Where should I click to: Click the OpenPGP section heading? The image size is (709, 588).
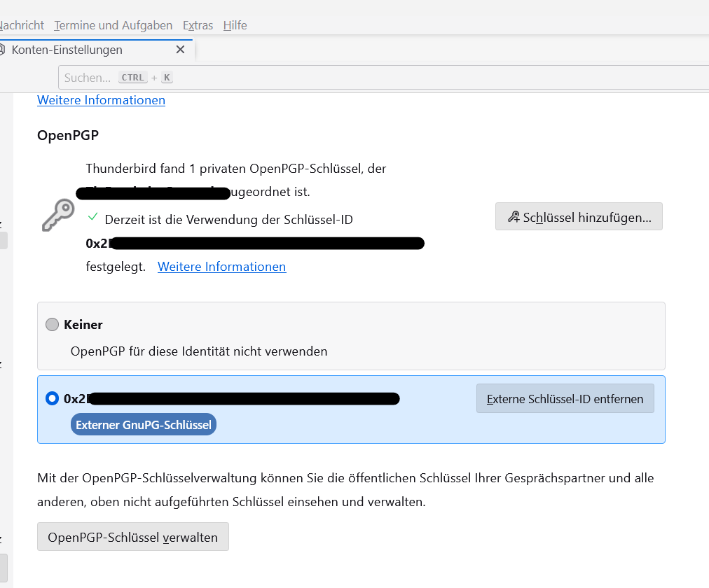click(x=68, y=135)
